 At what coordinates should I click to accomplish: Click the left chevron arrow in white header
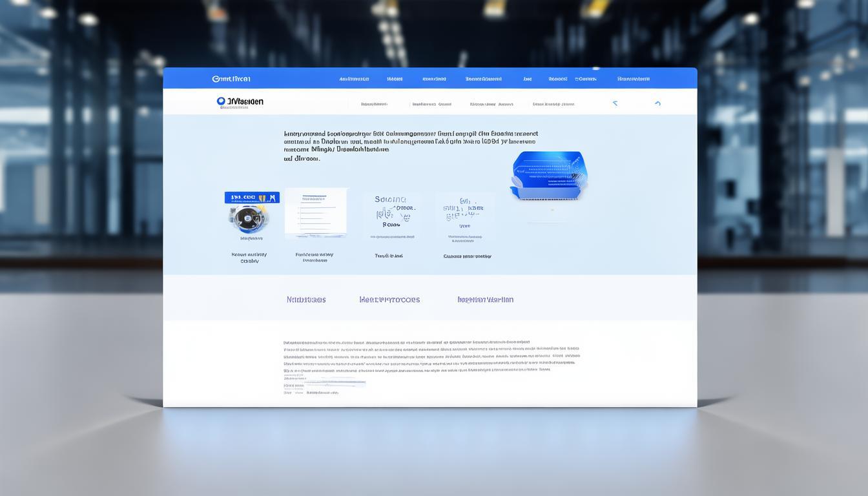[x=615, y=103]
